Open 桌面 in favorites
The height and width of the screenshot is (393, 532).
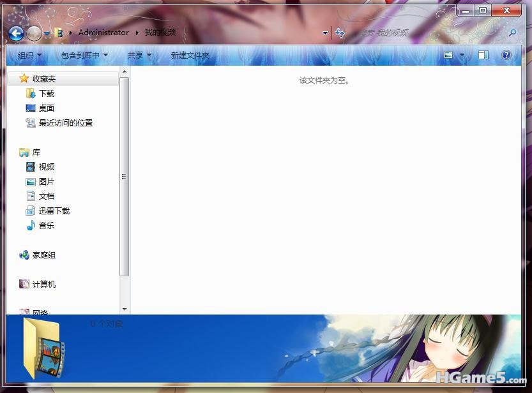pyautogui.click(x=47, y=108)
